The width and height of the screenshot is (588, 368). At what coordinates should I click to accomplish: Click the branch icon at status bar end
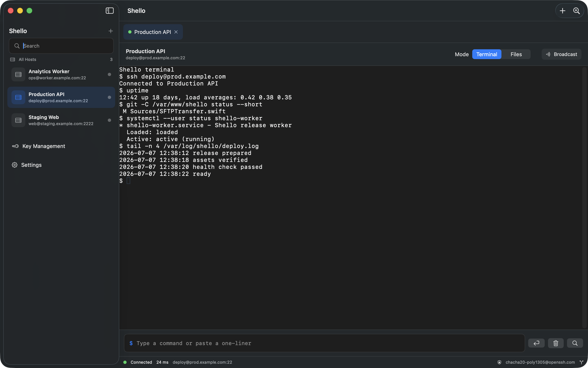(581, 362)
